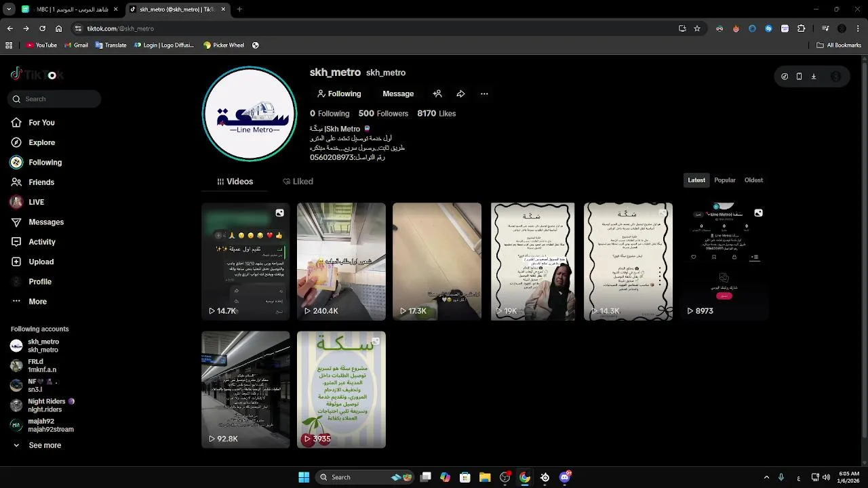Open Translate bookmark
868x488 pixels.
point(111,45)
